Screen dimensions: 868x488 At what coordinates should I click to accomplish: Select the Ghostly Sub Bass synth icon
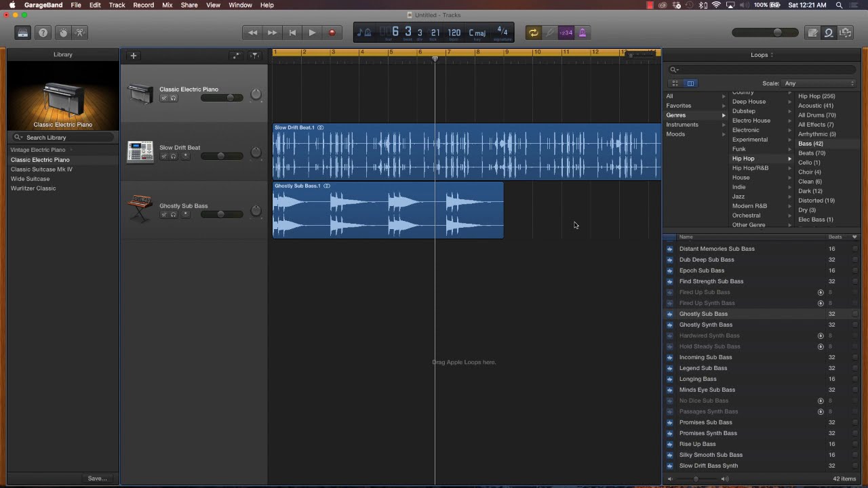(x=140, y=209)
